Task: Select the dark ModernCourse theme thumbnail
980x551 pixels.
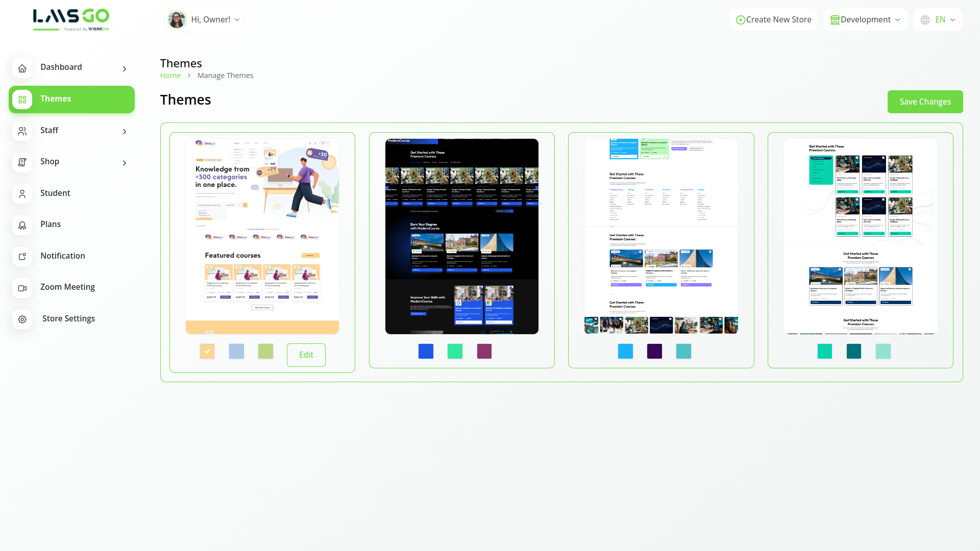Action: pos(461,236)
